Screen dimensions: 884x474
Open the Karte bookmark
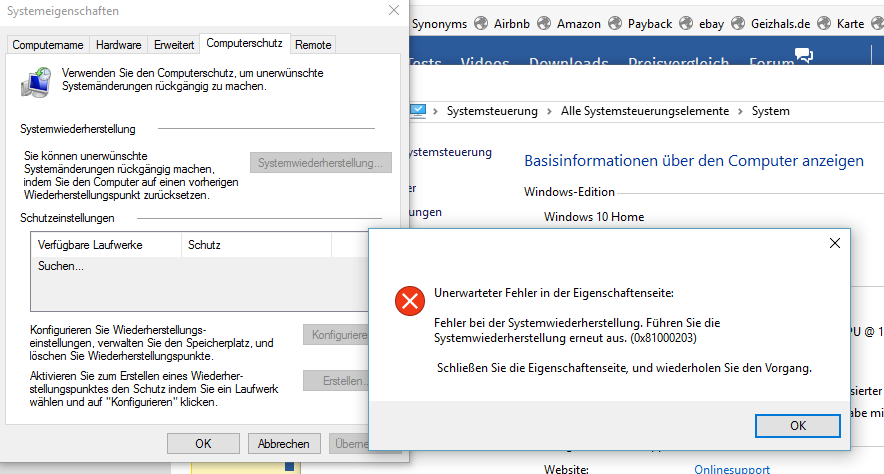pos(850,24)
